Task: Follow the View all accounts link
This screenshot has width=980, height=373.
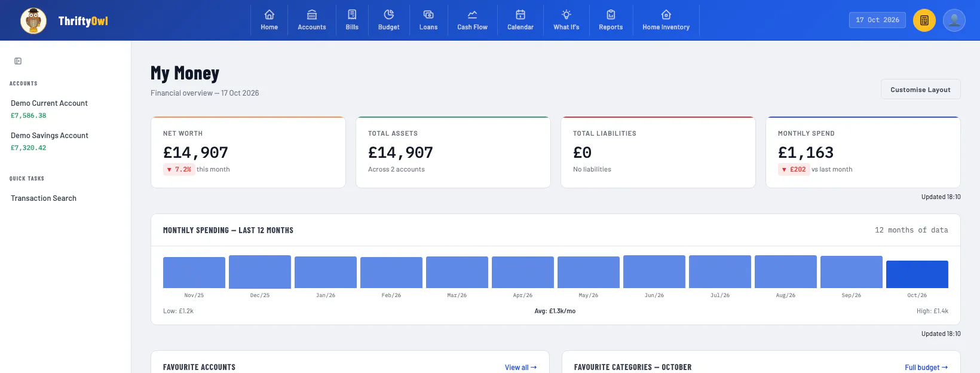Action: point(520,368)
